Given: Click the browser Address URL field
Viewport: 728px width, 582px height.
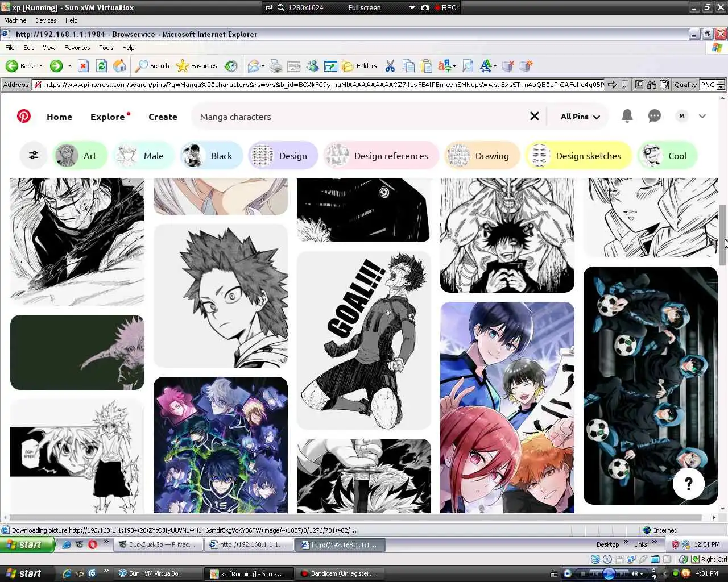Looking at the screenshot, I should click(x=318, y=85).
